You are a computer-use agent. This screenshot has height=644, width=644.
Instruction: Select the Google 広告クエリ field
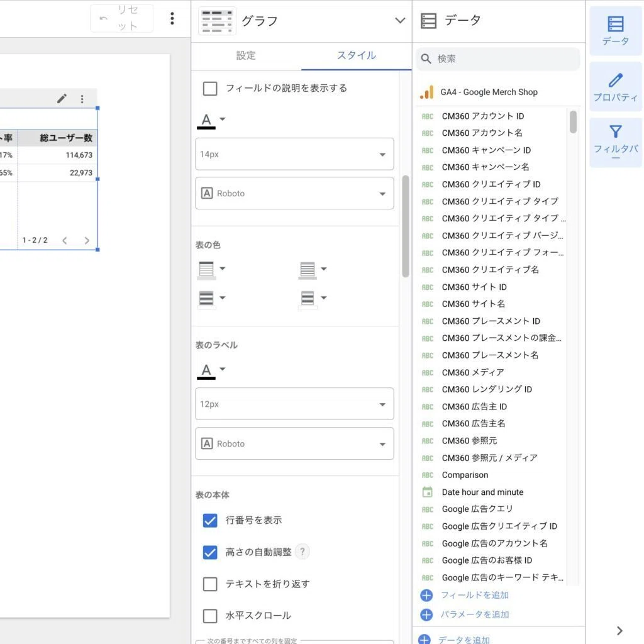pyautogui.click(x=477, y=509)
